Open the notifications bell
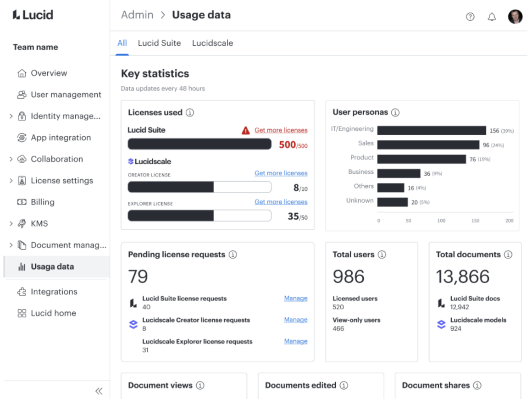Screen dimensions: 532x399 click(x=492, y=17)
